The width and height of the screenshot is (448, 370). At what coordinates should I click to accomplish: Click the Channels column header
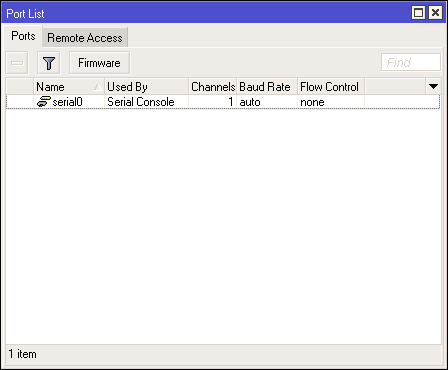pyautogui.click(x=213, y=87)
